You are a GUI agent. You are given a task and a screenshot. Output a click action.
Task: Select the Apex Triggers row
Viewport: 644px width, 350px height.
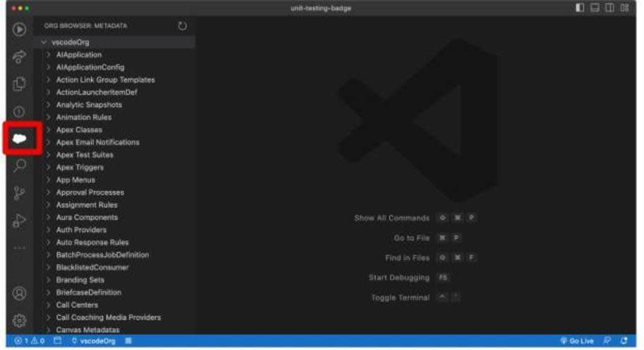(x=114, y=168)
